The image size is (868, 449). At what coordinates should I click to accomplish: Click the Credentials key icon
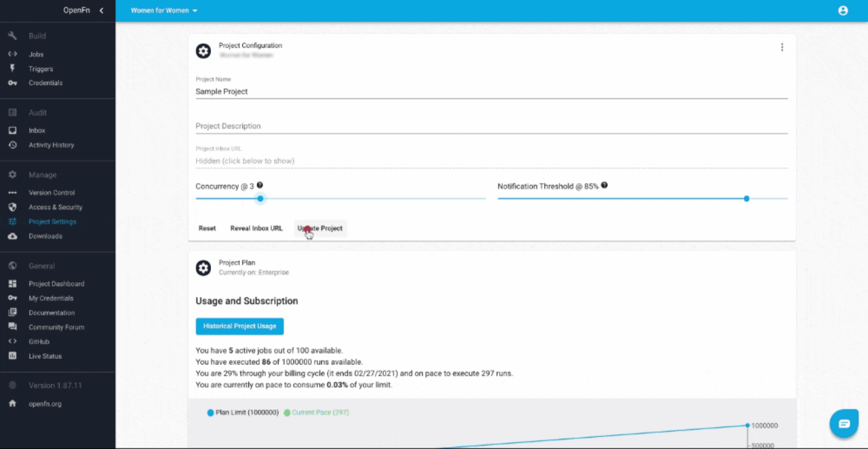tap(12, 83)
